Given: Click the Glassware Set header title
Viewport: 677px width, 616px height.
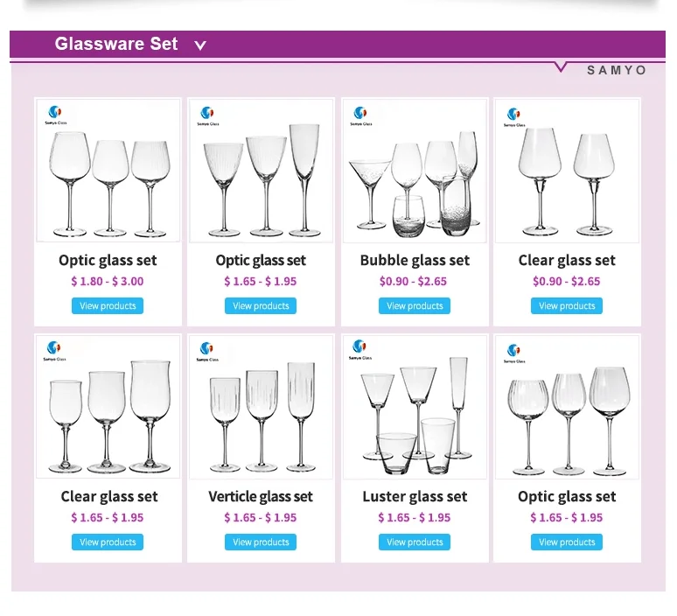Looking at the screenshot, I should (x=116, y=44).
